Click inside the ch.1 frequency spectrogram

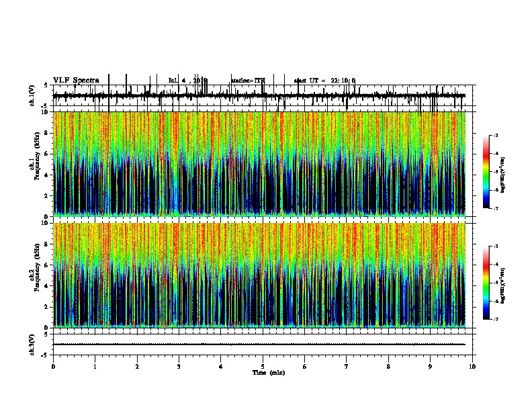(259, 164)
